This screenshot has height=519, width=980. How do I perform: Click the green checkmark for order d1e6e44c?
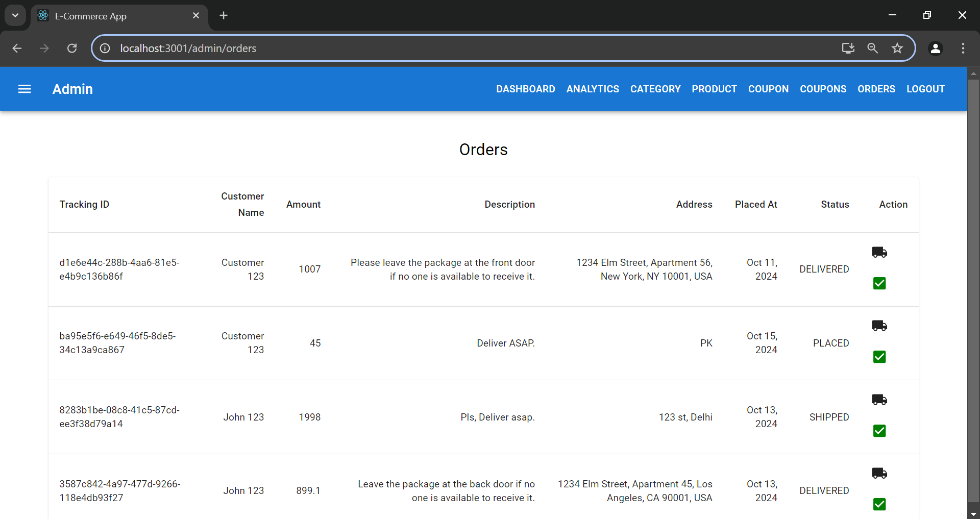(879, 283)
